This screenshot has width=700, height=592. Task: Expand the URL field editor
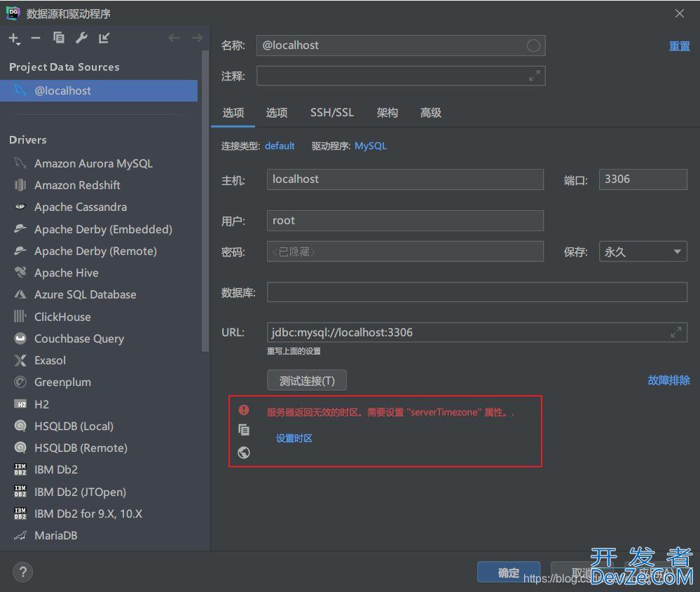(x=676, y=332)
